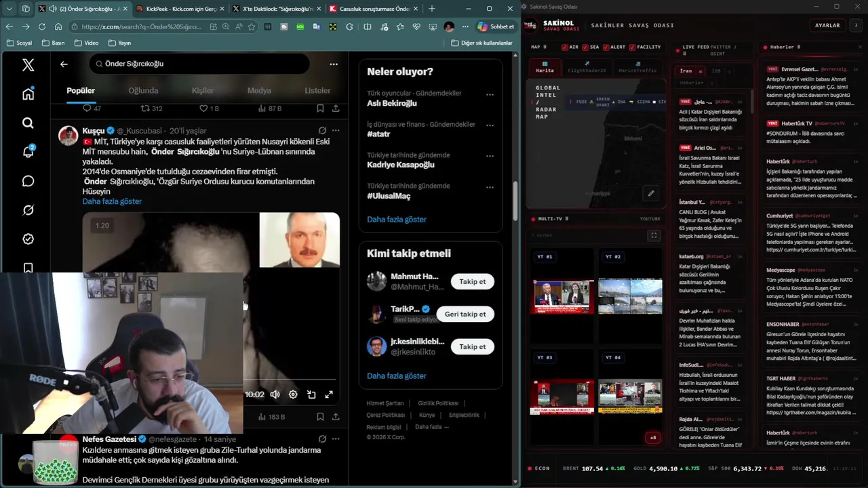Click the X search field 'Önder Sığırcıkoğlu'
The width and height of the screenshot is (868, 488).
point(199,64)
